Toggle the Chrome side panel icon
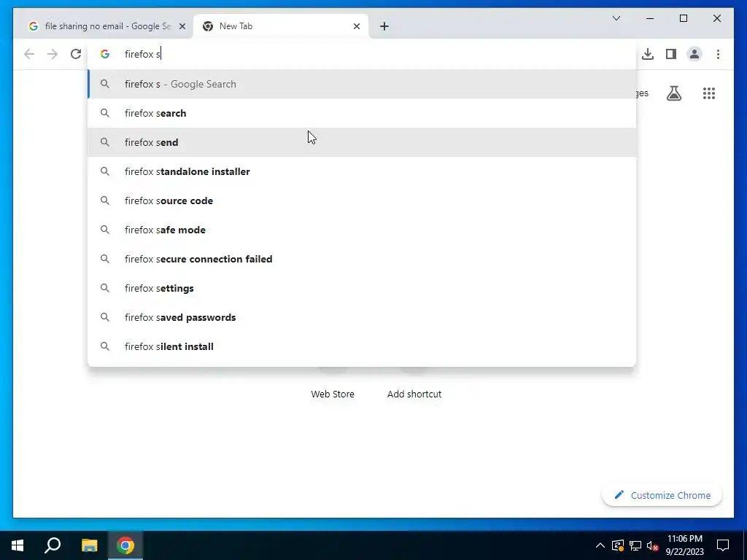Image resolution: width=747 pixels, height=560 pixels. click(x=671, y=54)
